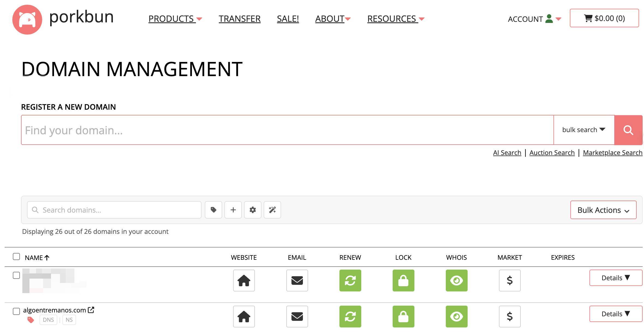Toggle the WHOIS privacy eye for algoentremanos.com

click(456, 317)
